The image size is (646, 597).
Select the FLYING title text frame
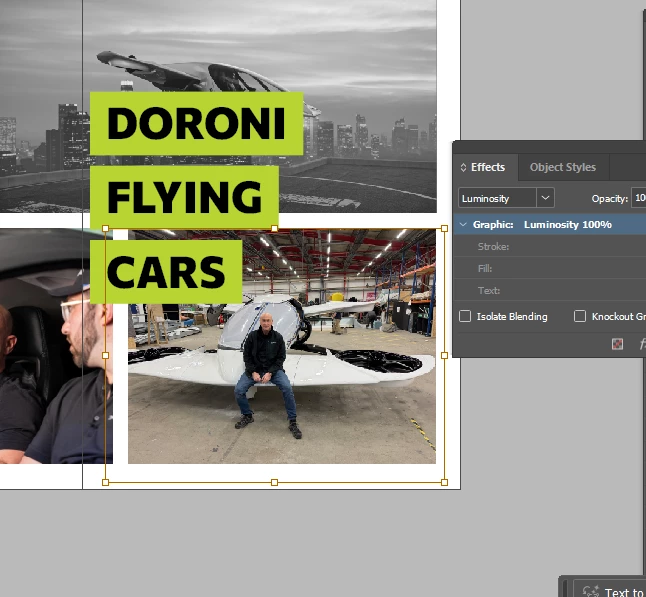tap(184, 197)
